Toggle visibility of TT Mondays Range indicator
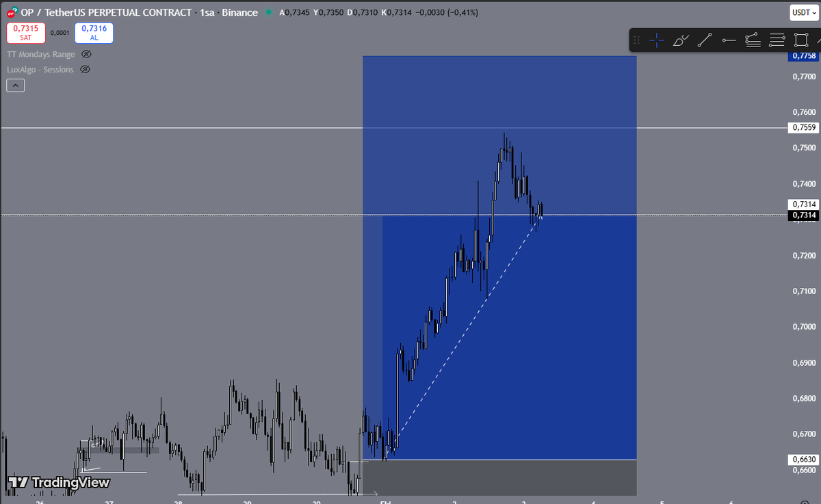The image size is (821, 504). coord(86,54)
